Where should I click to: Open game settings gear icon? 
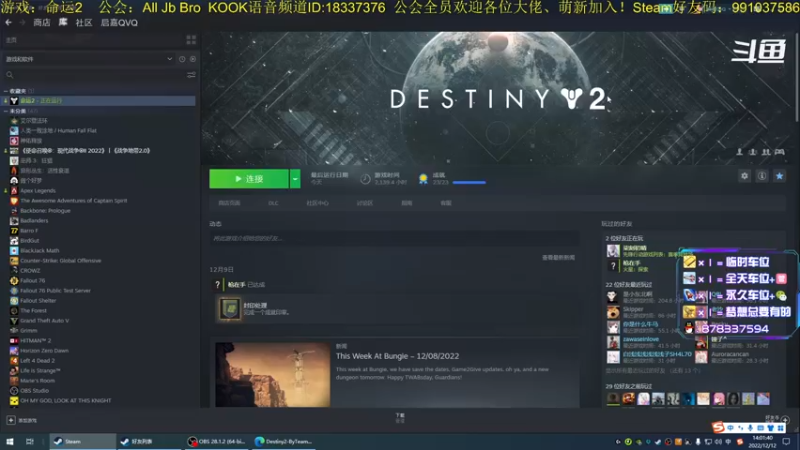click(x=744, y=176)
